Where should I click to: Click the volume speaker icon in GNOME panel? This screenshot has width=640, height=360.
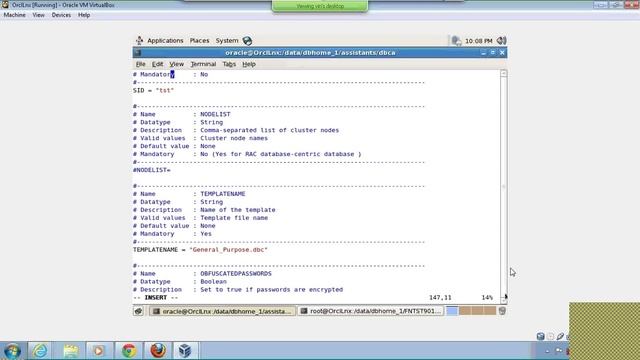pyautogui.click(x=502, y=40)
